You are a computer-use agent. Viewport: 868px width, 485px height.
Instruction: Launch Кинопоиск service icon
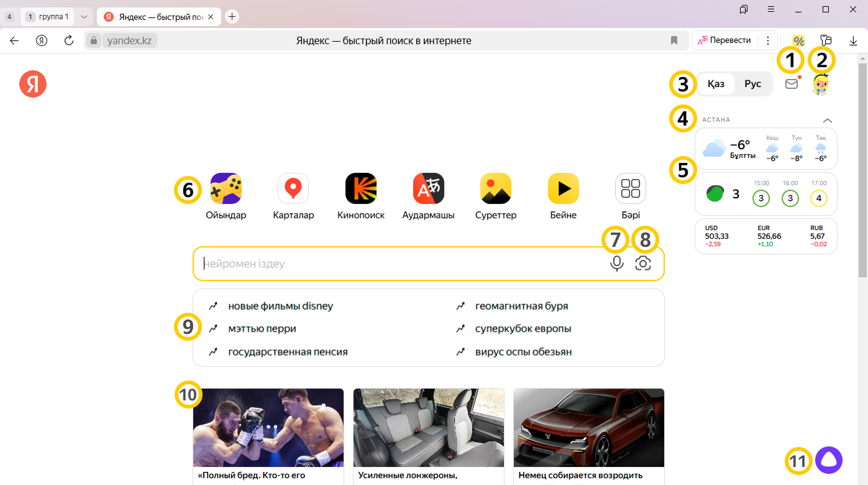tap(361, 188)
